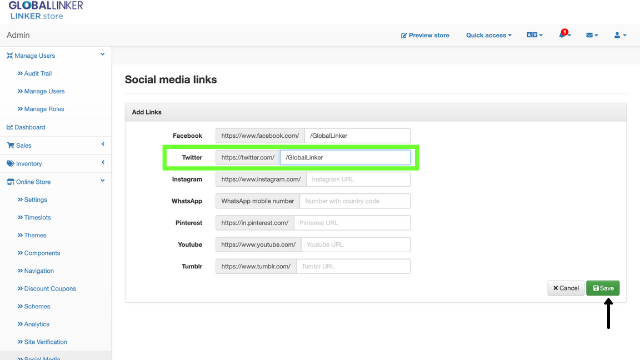
Task: Go to Dashboard
Action: click(30, 127)
